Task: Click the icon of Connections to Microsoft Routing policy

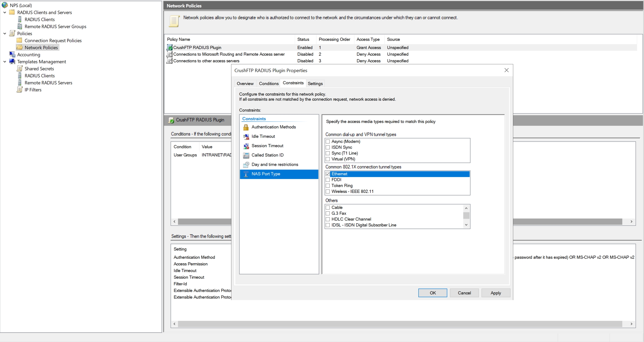Action: [x=170, y=54]
